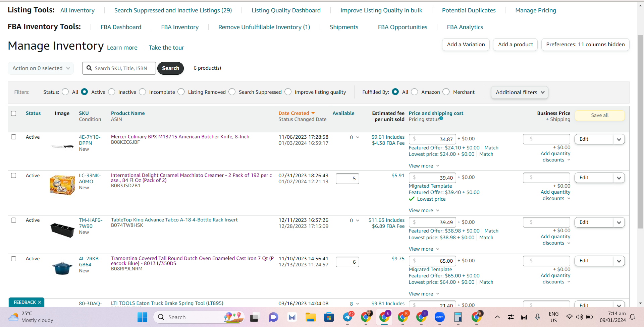Open Microsoft Store from the taskbar
Image resolution: width=644 pixels, height=327 pixels.
[x=329, y=317]
